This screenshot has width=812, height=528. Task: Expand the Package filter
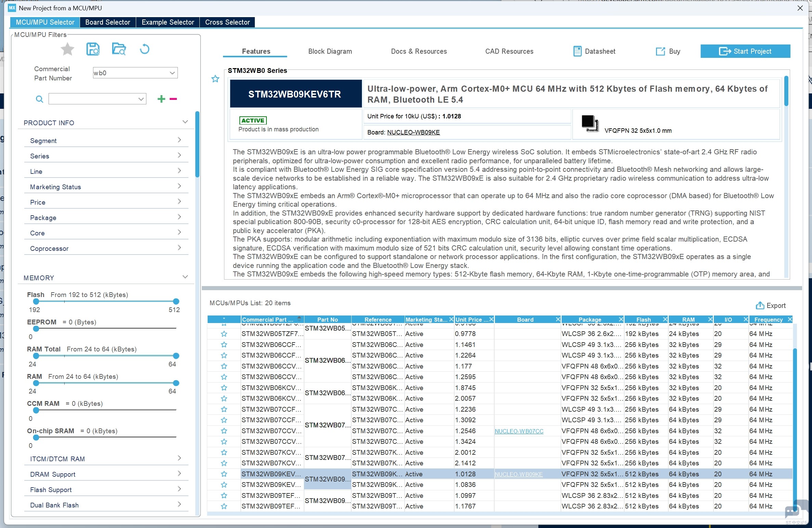pyautogui.click(x=179, y=217)
